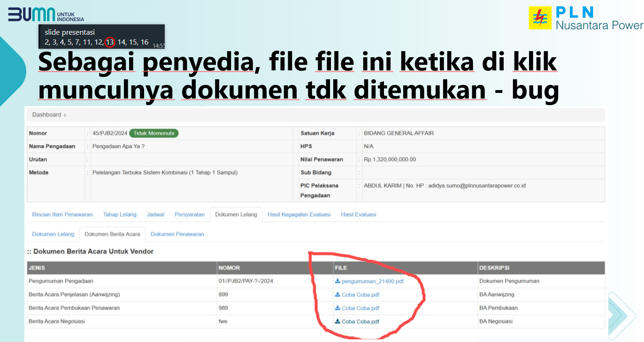Click the chevron arrow after Dashboard breadcrumb
Screen dimensions: 644x342
pos(65,115)
